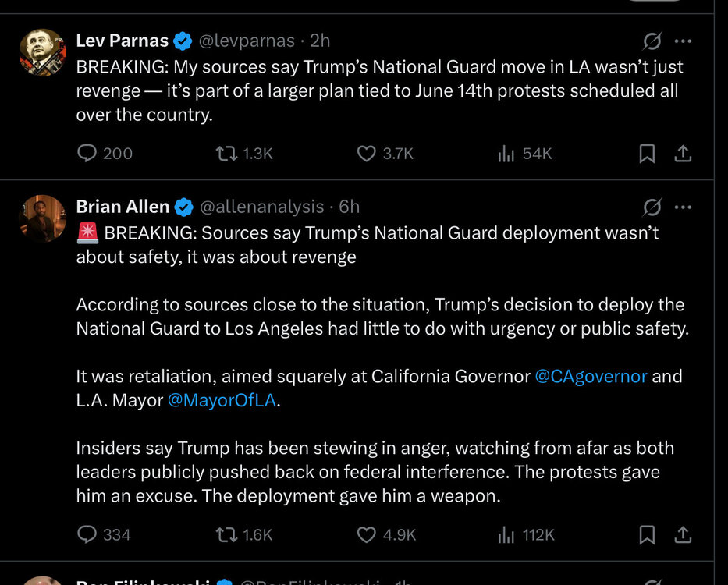Open the @CAgovernor mention link
The image size is (728, 585).
click(591, 376)
